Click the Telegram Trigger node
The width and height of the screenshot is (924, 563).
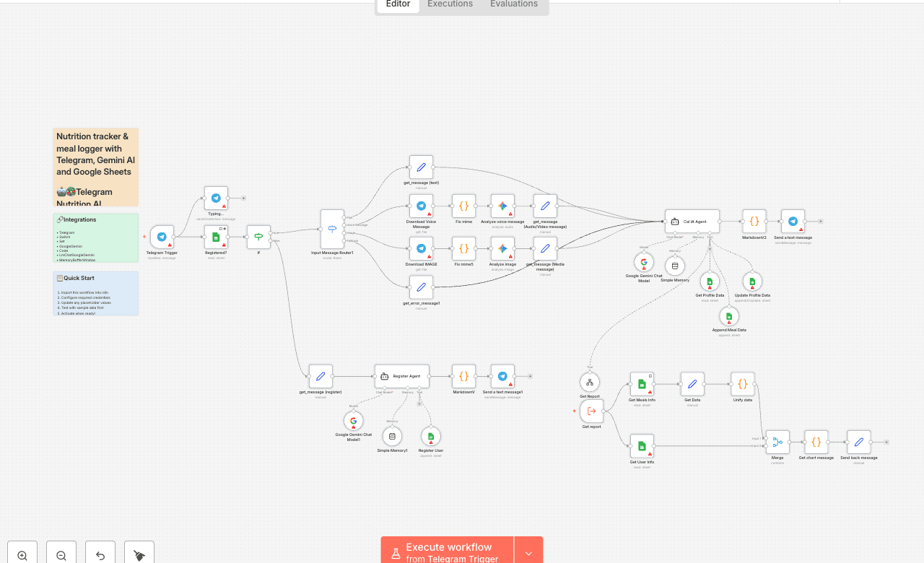click(x=162, y=237)
